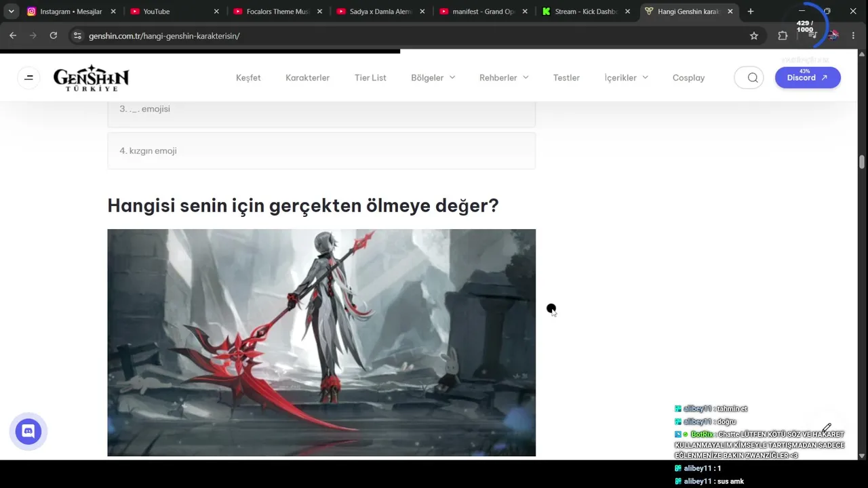This screenshot has width=868, height=488.
Task: Join via the Discord button
Action: click(x=808, y=78)
